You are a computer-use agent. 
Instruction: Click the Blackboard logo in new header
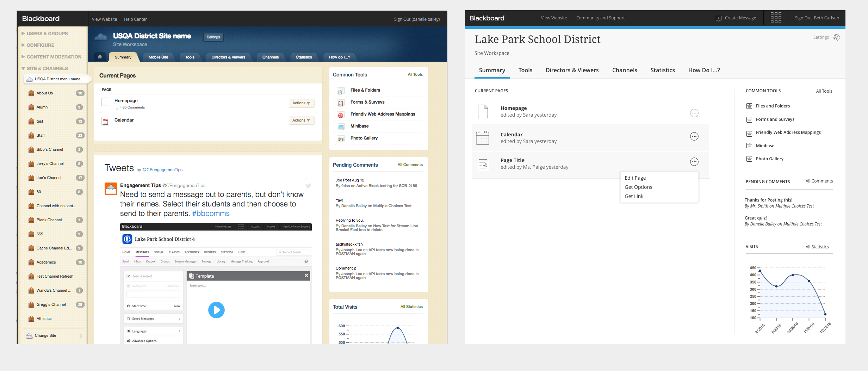[x=487, y=18]
